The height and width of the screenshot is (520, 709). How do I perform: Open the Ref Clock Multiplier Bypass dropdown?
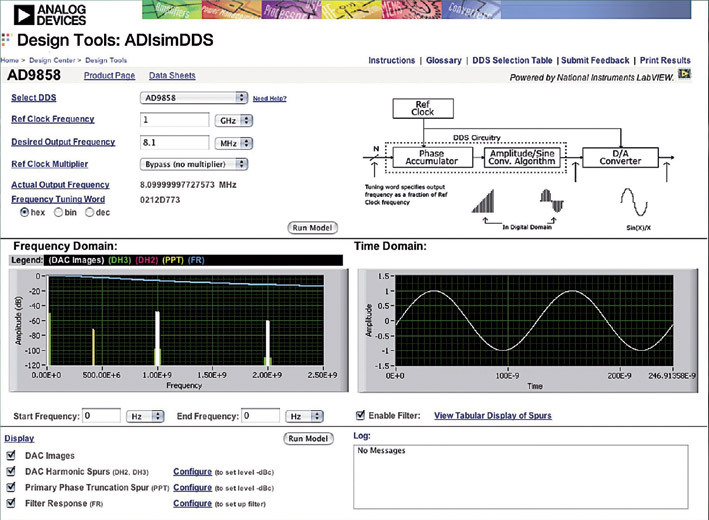pyautogui.click(x=194, y=164)
